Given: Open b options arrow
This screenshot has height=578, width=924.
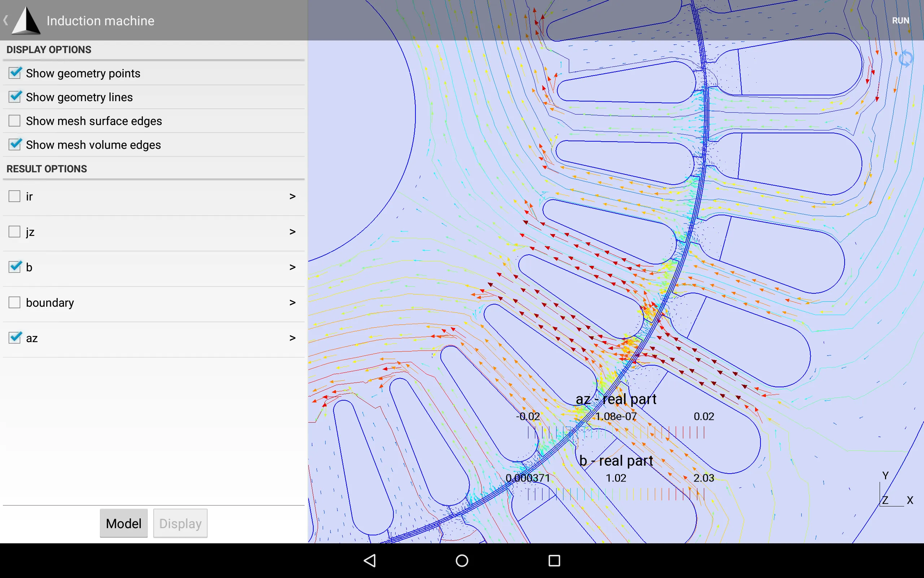Looking at the screenshot, I should click(x=292, y=267).
